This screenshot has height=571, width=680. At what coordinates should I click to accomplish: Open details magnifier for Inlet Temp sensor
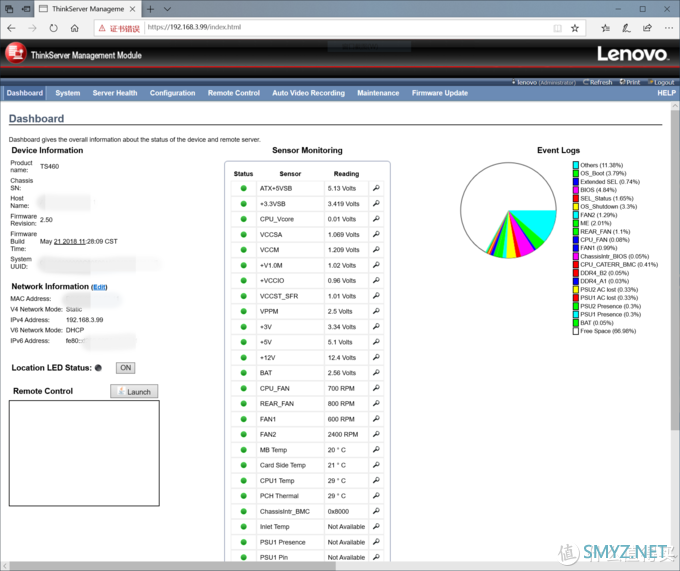[376, 526]
